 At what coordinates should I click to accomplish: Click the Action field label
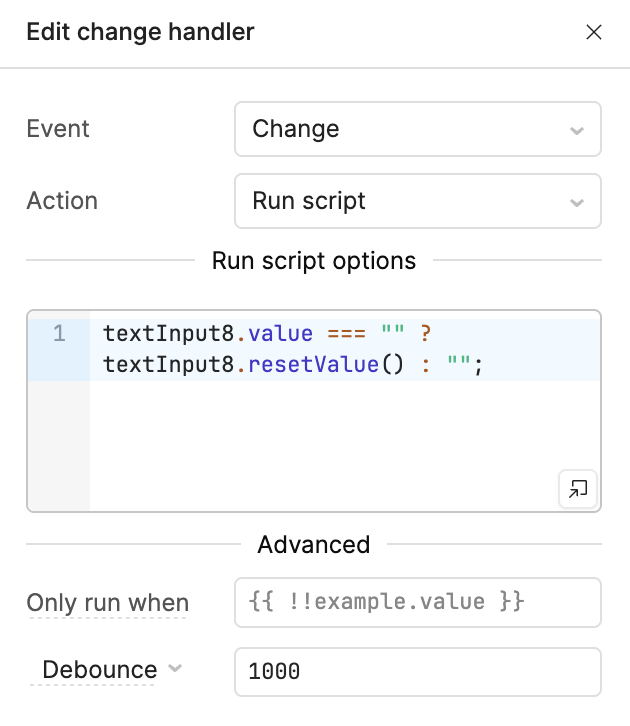pyautogui.click(x=62, y=201)
